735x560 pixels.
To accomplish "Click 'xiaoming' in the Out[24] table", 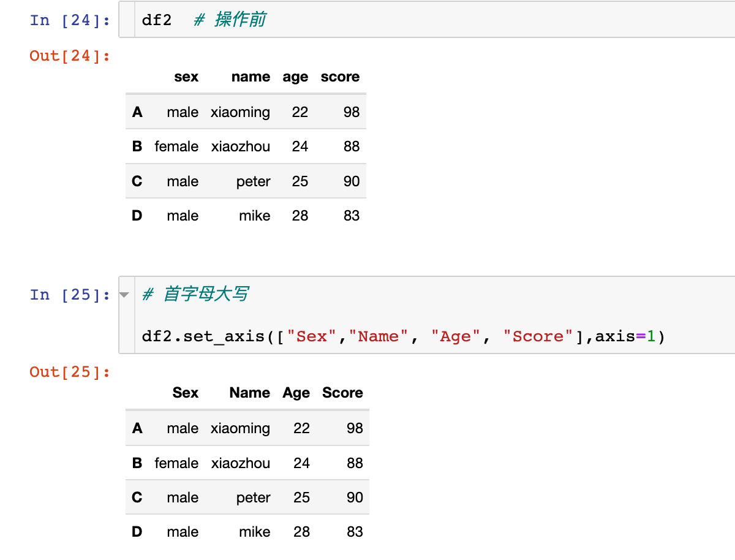I will (240, 113).
